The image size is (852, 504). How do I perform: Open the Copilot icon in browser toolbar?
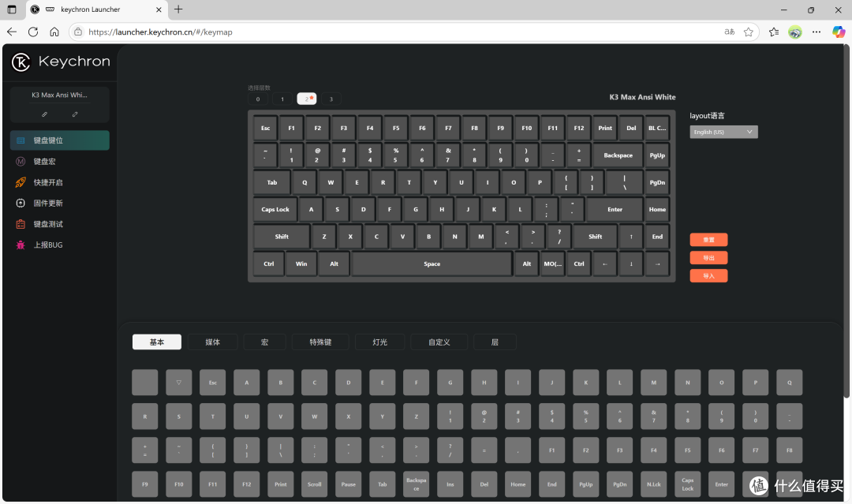[839, 32]
